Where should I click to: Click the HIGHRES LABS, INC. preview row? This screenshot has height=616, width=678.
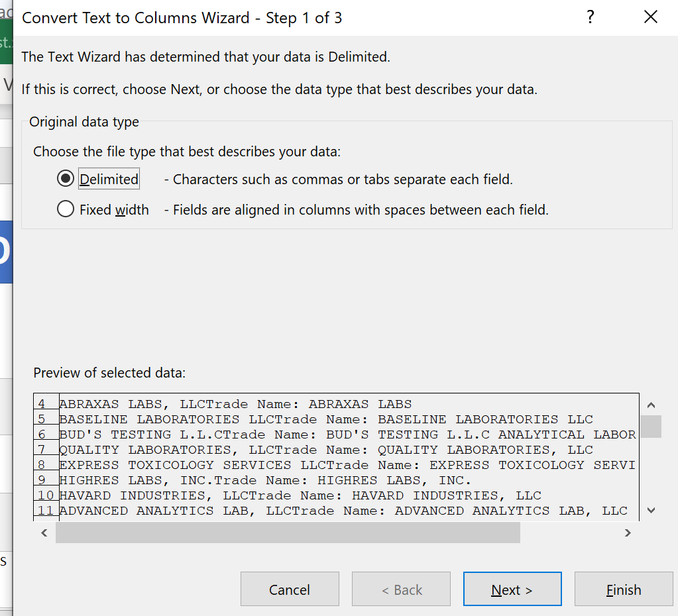(x=265, y=480)
